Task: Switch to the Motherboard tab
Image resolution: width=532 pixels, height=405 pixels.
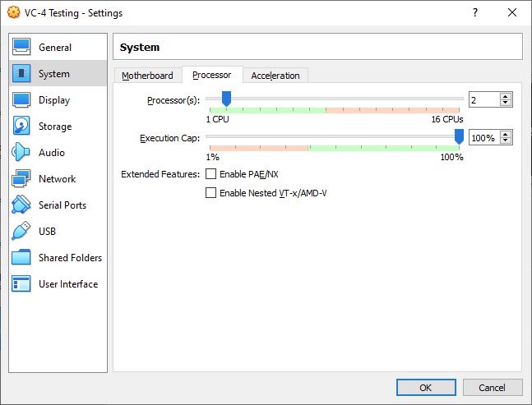Action: coord(147,76)
